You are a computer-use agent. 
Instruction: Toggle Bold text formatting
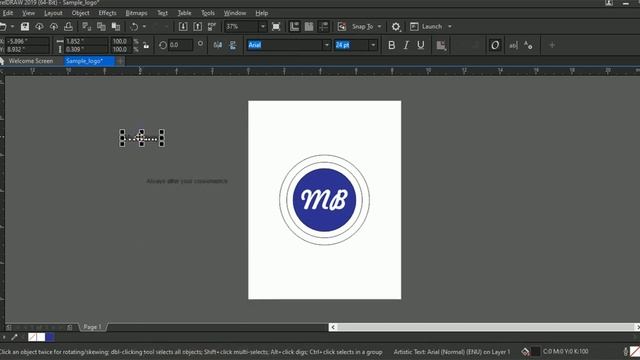(x=391, y=45)
